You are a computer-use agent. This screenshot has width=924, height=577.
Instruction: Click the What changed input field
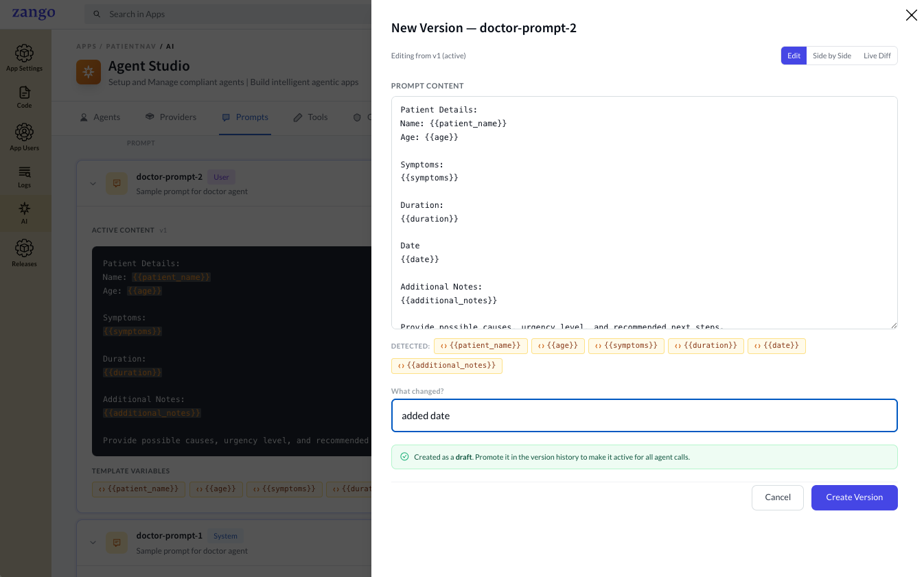(x=645, y=416)
